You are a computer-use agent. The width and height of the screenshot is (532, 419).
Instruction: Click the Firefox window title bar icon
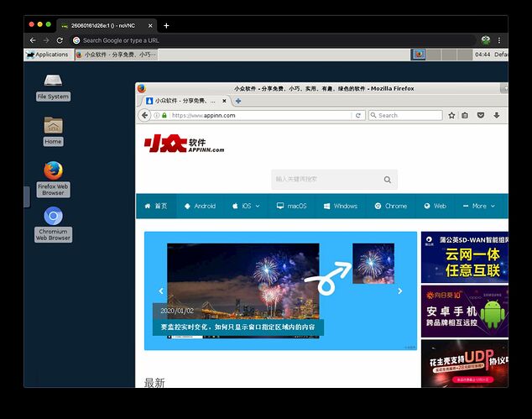point(142,88)
